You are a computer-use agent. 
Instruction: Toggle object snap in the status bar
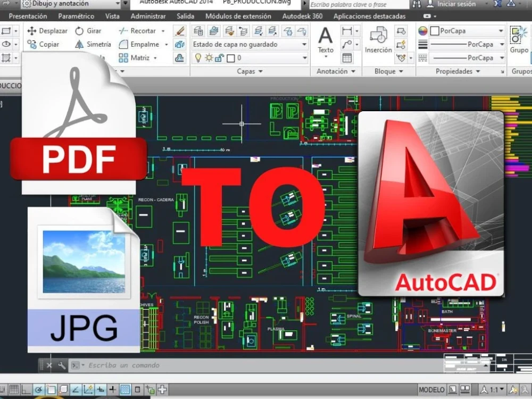pos(51,389)
